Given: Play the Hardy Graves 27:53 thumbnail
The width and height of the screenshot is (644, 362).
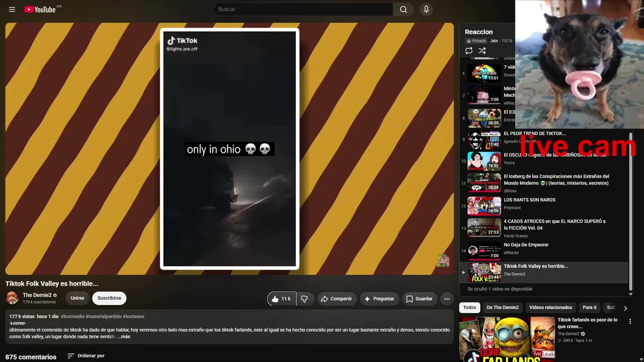Looking at the screenshot, I should [x=484, y=228].
